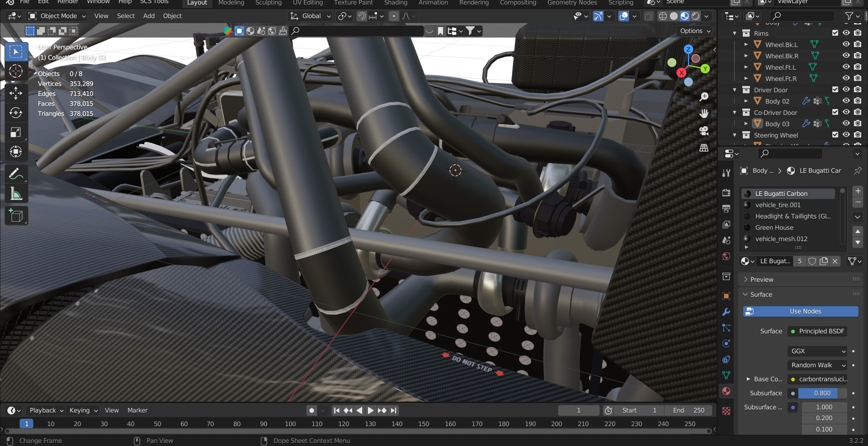This screenshot has height=446, width=868.
Task: Open the Object Data properties tab
Action: (x=726, y=375)
